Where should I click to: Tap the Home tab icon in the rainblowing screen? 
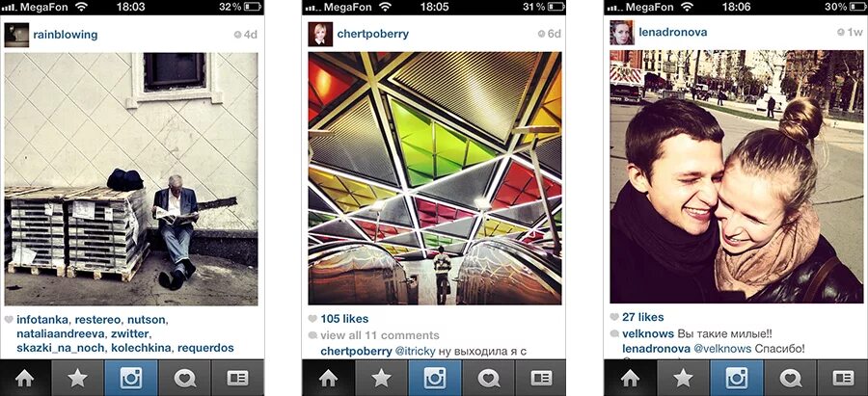tap(25, 379)
